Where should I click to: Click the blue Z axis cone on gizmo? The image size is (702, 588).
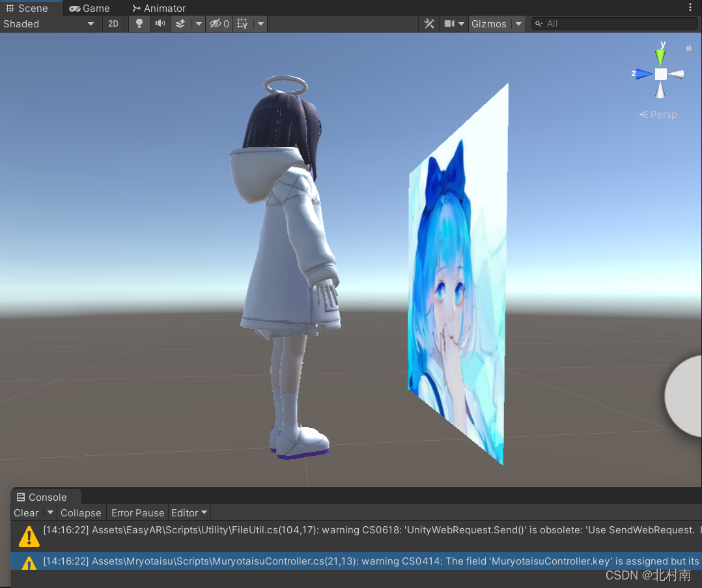point(643,74)
